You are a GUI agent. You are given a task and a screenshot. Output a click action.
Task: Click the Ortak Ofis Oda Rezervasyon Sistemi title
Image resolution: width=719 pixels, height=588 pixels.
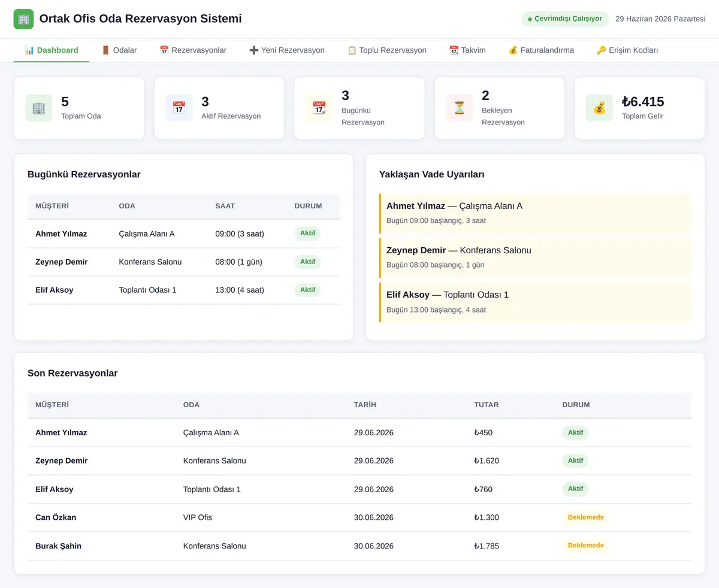click(141, 19)
